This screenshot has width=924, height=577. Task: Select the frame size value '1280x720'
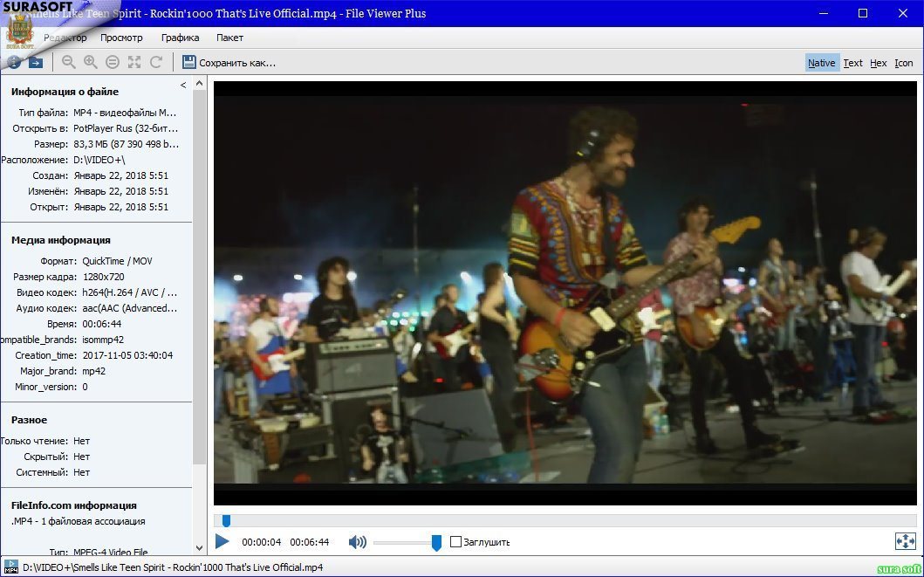(103, 277)
